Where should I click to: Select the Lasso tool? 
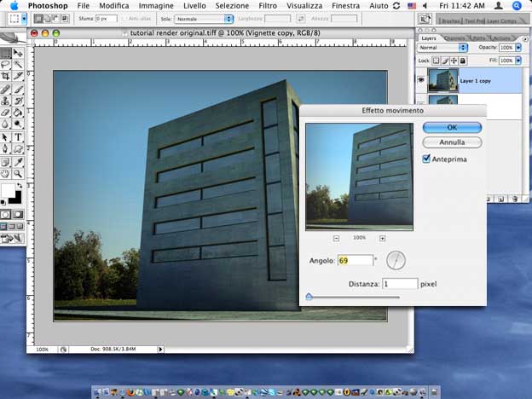pyautogui.click(x=6, y=64)
